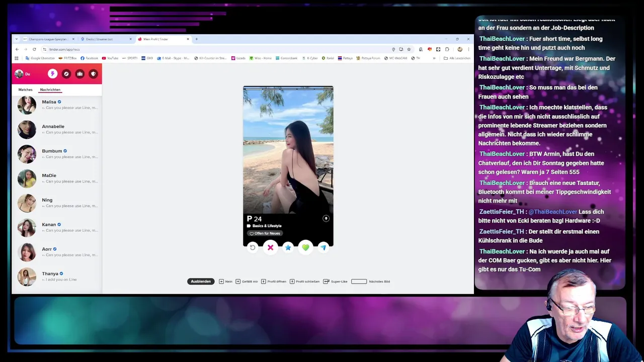The image size is (644, 362).
Task: Open the browser profile avatar
Action: 460,49
